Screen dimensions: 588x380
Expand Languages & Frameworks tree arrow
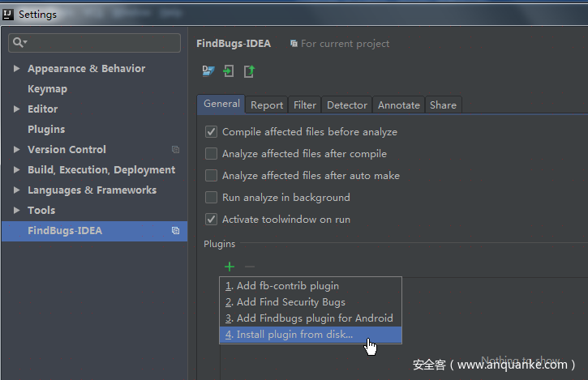pos(16,190)
